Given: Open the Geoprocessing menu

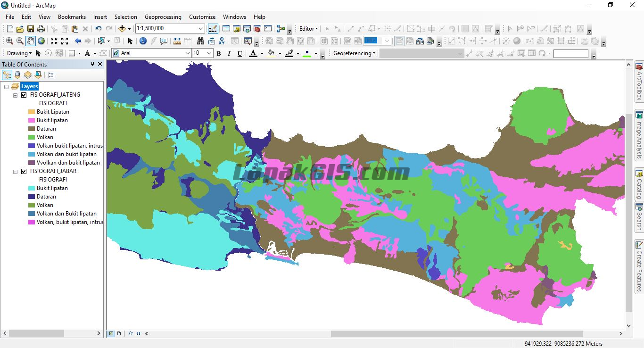Looking at the screenshot, I should (x=163, y=17).
